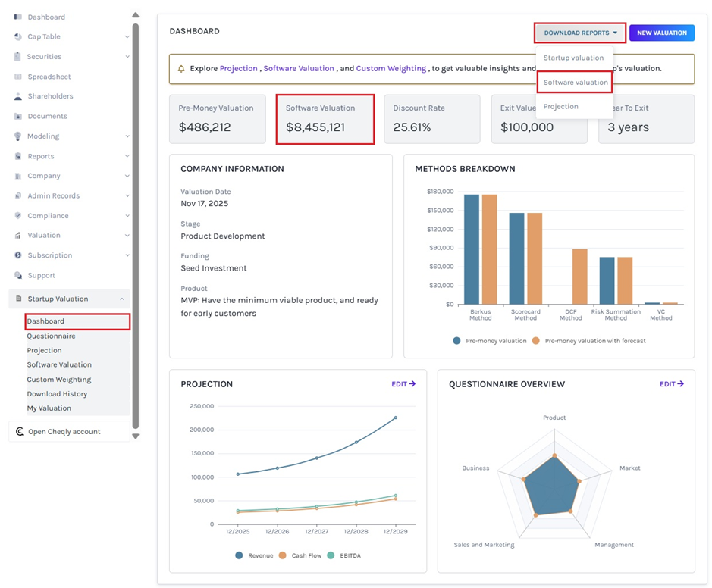Open Shareholders via its person icon

17,95
